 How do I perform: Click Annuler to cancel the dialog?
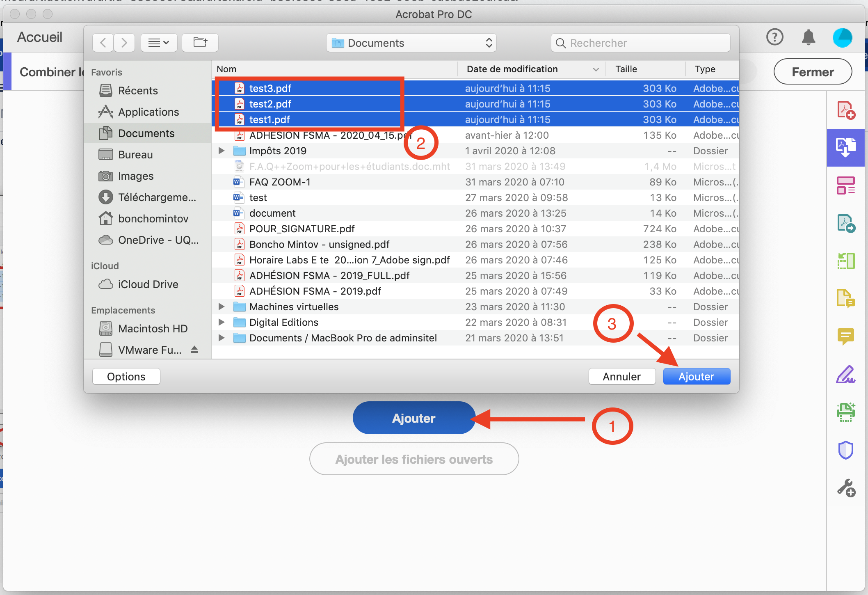coord(622,376)
